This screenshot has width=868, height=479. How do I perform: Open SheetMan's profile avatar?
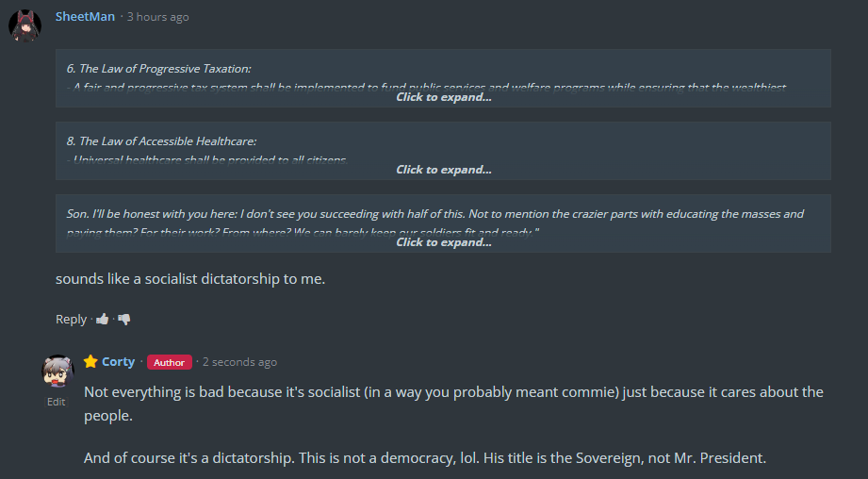[25, 25]
